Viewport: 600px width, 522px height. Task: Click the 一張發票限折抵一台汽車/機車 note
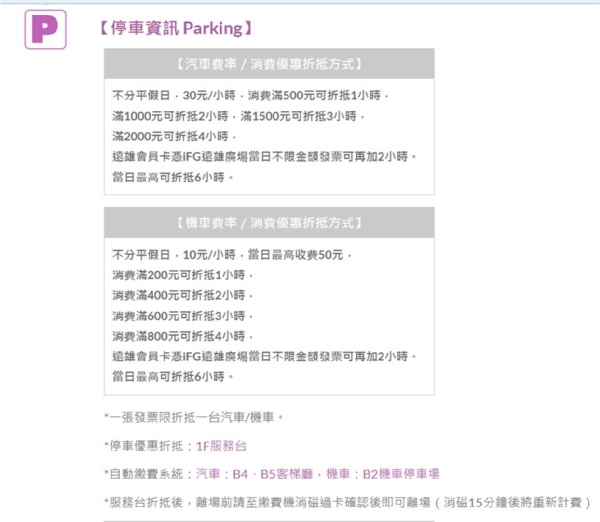click(194, 417)
